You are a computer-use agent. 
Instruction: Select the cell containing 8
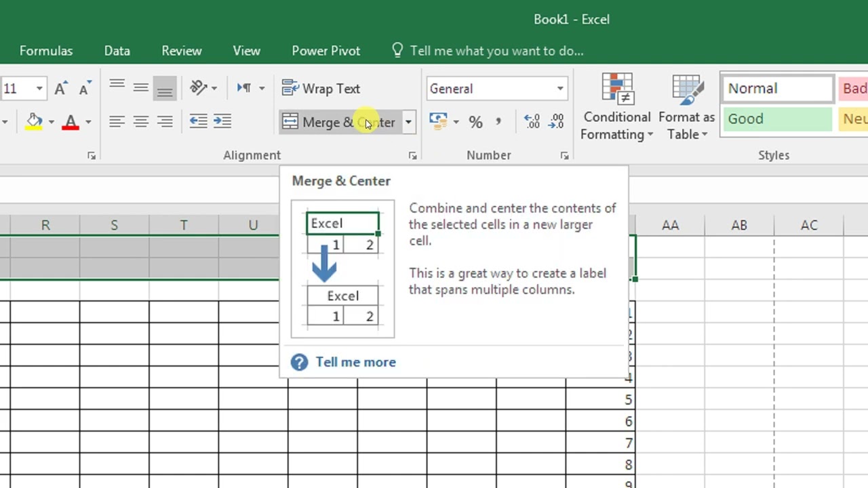point(600,465)
